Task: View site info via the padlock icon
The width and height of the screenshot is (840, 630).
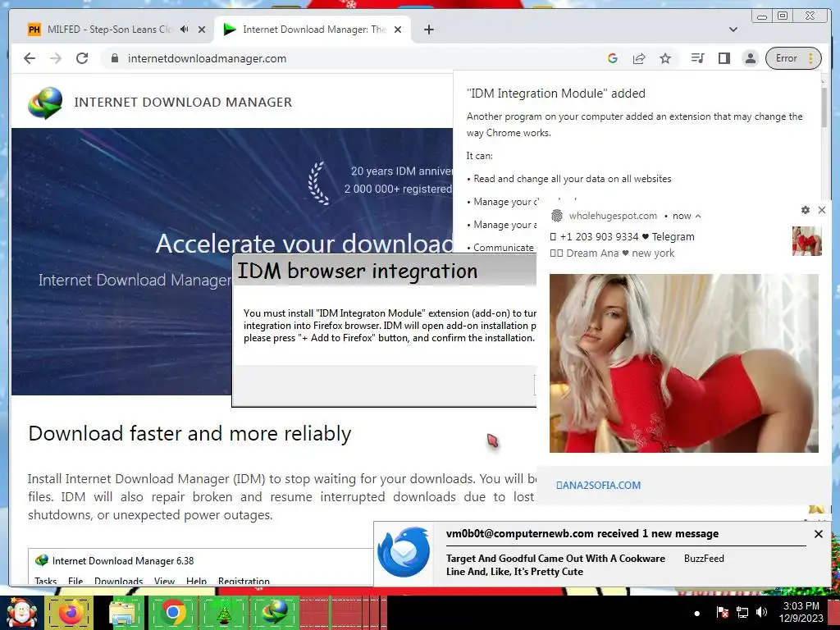Action: (114, 58)
